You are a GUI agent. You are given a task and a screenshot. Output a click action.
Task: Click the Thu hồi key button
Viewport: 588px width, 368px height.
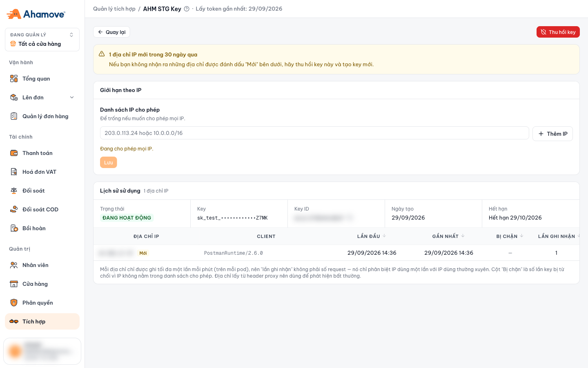[x=558, y=32]
